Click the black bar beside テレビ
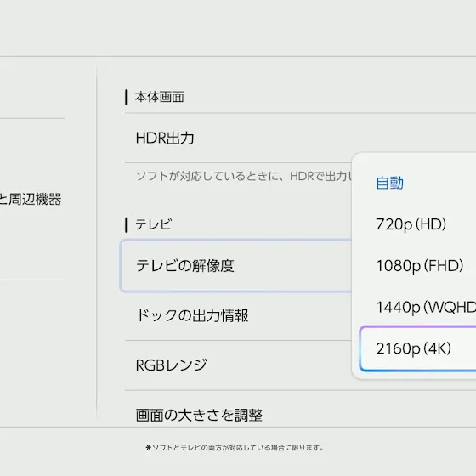This screenshot has width=476, height=476. tap(127, 225)
